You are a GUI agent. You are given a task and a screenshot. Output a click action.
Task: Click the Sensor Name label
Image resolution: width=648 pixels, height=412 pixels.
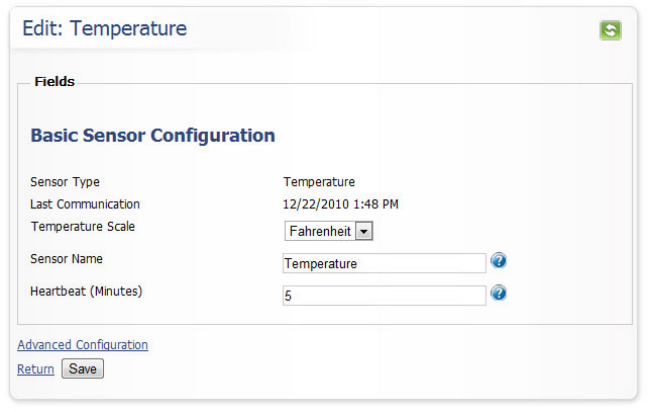point(67,259)
